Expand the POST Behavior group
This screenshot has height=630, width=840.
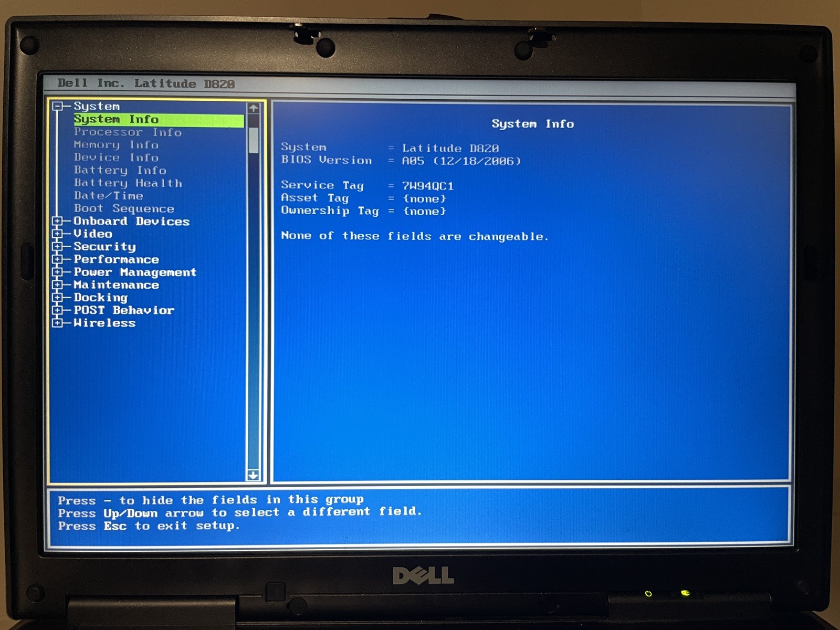pos(58,310)
